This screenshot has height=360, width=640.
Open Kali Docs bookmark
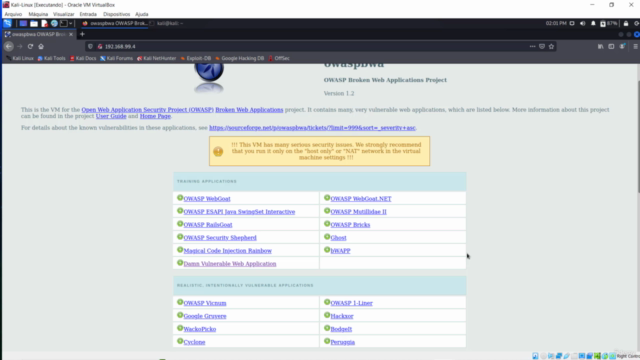coord(83,58)
